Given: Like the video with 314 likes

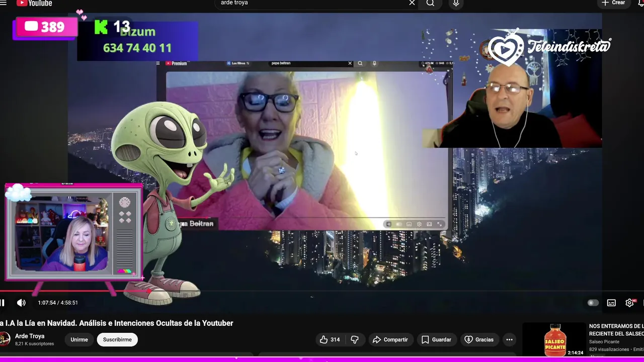Looking at the screenshot, I should click(330, 339).
